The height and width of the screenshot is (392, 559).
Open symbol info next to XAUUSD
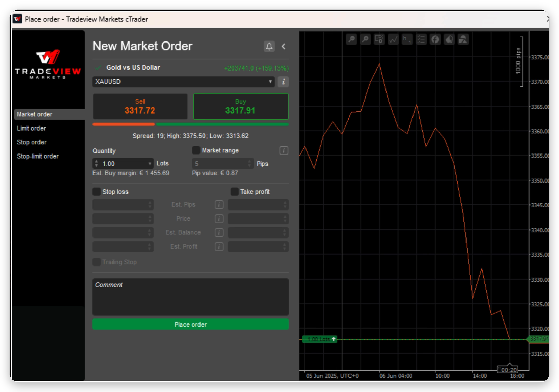[283, 82]
